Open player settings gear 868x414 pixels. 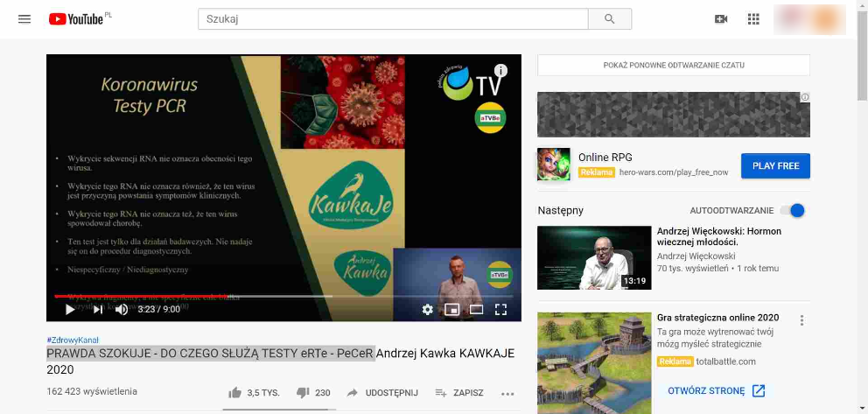pyautogui.click(x=427, y=309)
